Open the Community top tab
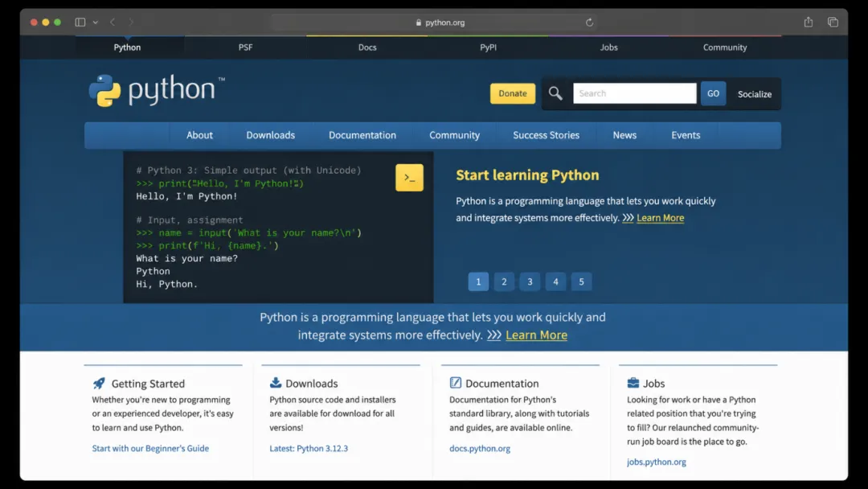 725,47
